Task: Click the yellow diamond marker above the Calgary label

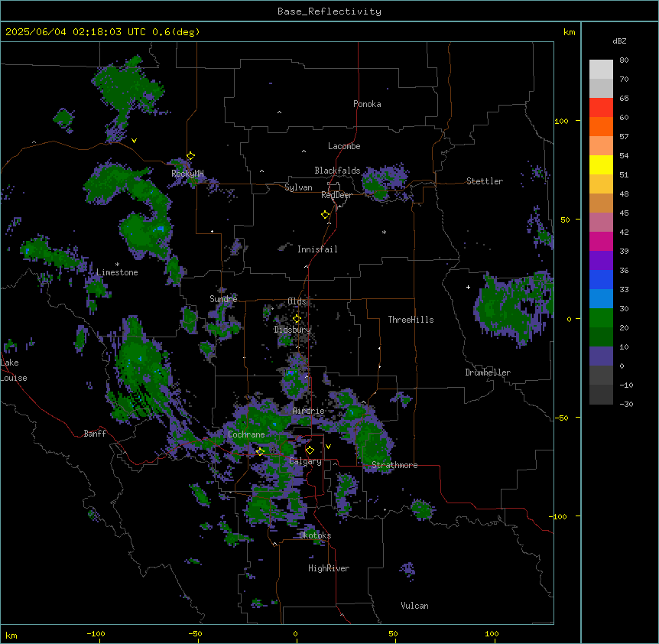Action: pyautogui.click(x=310, y=450)
